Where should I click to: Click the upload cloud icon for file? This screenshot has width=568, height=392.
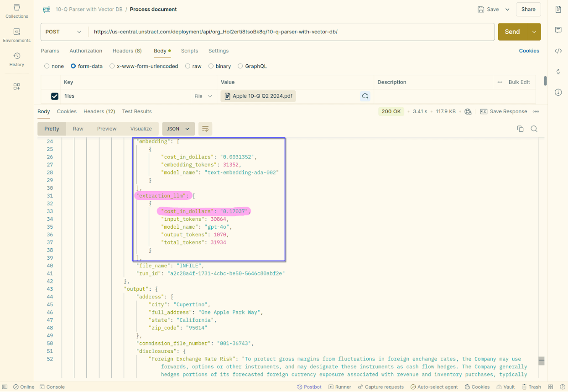[365, 96]
